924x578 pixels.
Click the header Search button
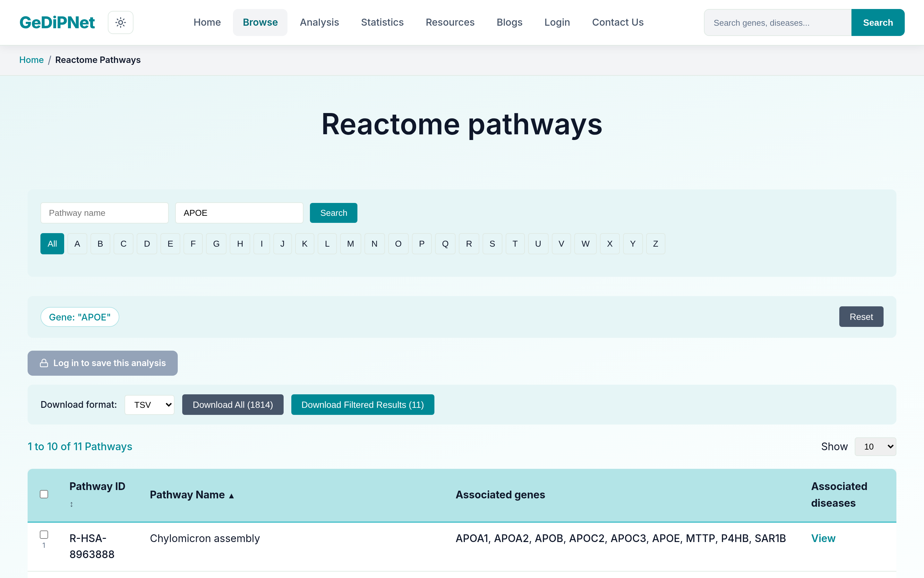[878, 22]
